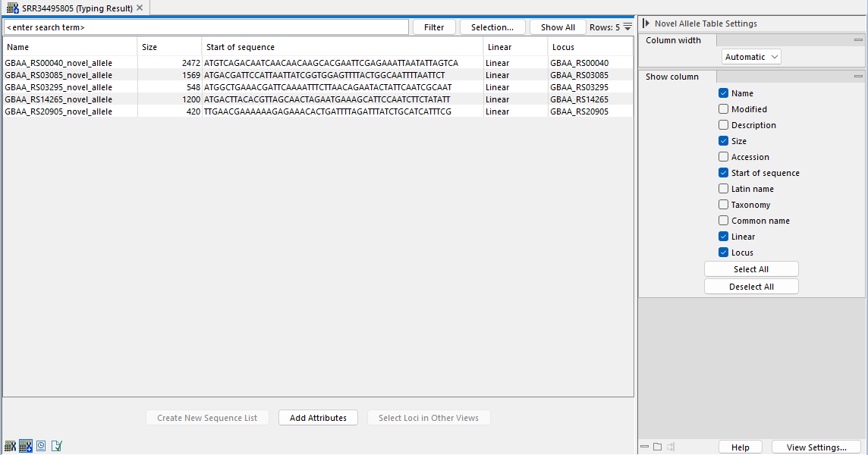Click into the search term input field
Viewport: 868px width, 455px height.
205,27
